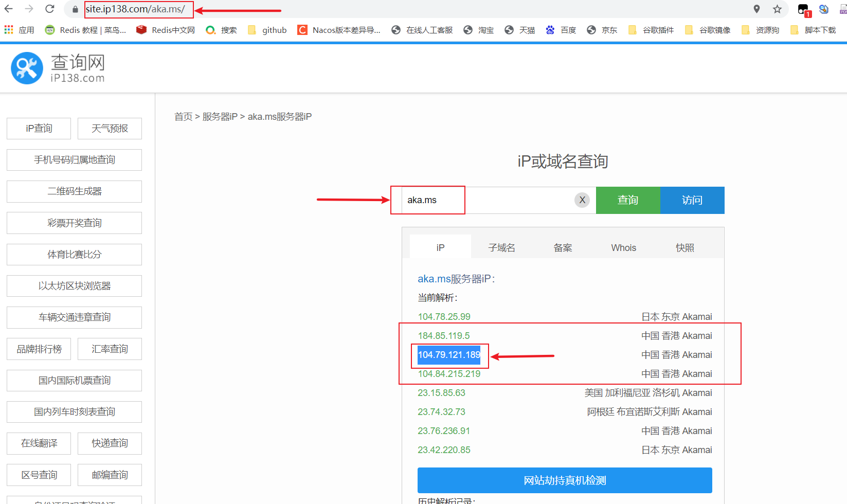Open 手机号码归属地查询 in sidebar

coord(74,160)
